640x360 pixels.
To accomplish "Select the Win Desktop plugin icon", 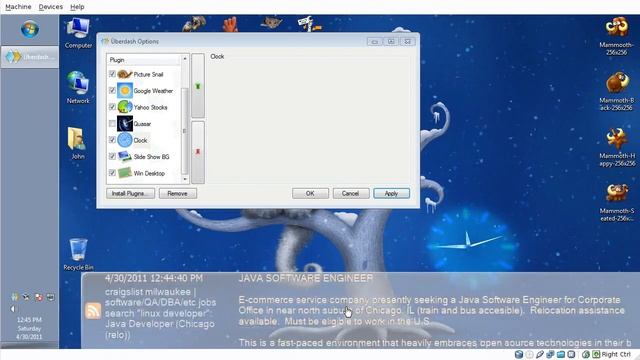I will (x=125, y=173).
